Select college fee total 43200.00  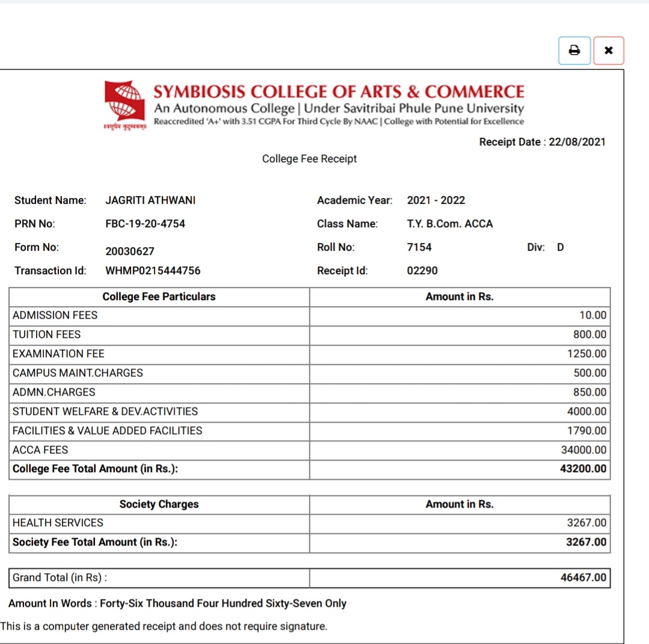click(583, 469)
